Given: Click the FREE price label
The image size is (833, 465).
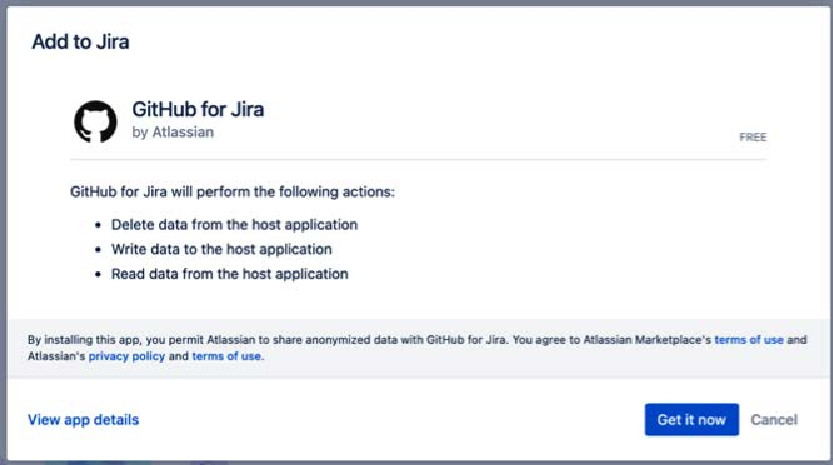Looking at the screenshot, I should [x=752, y=137].
